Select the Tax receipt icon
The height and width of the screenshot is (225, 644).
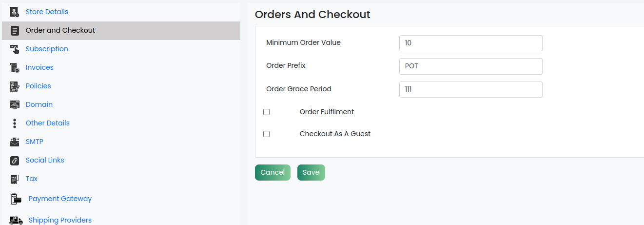(x=15, y=179)
